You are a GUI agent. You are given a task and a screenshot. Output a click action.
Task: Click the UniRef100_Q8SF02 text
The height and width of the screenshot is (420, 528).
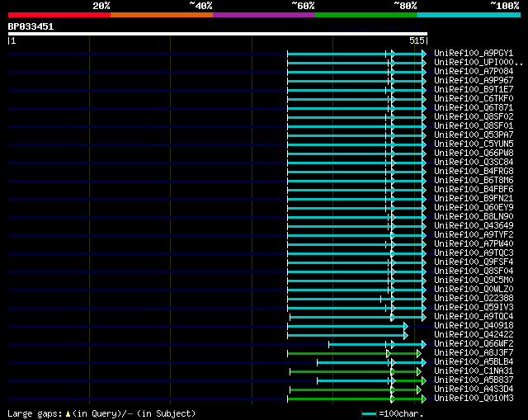pos(474,117)
